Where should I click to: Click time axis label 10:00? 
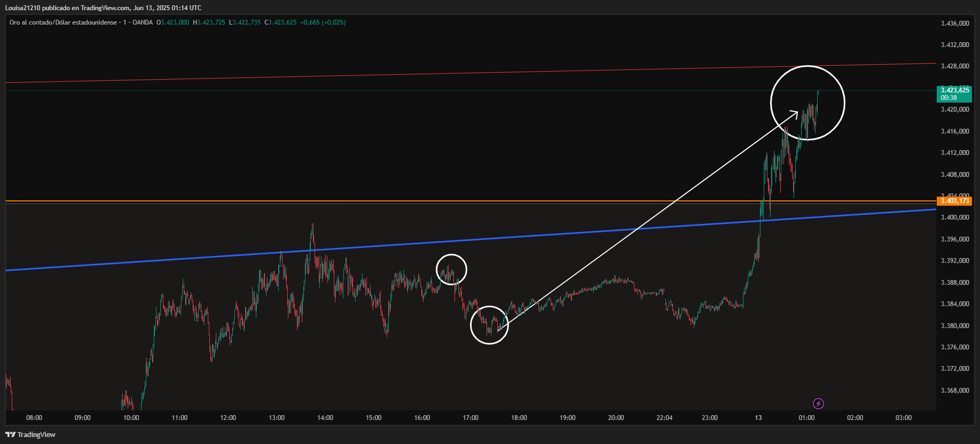(x=131, y=418)
